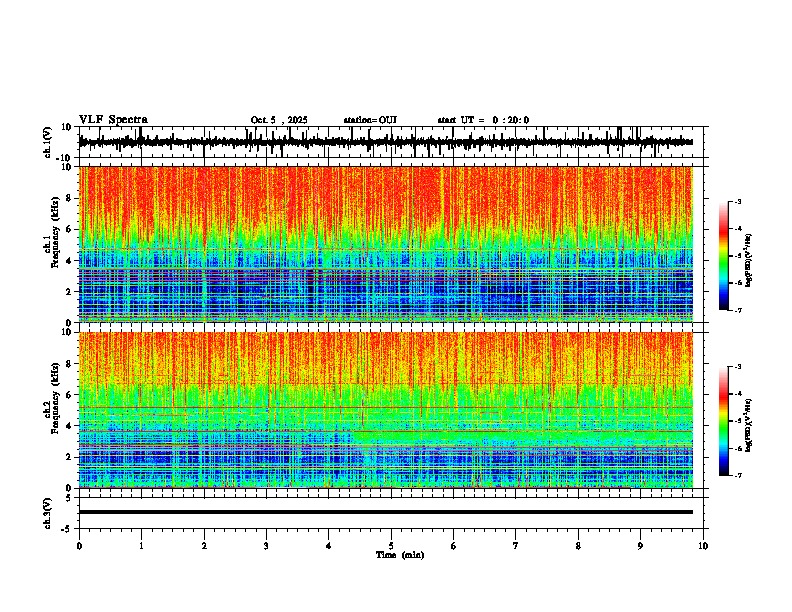
Task: Click the "8" kHz tick on ch.1 spectrogram
Action: coord(69,198)
